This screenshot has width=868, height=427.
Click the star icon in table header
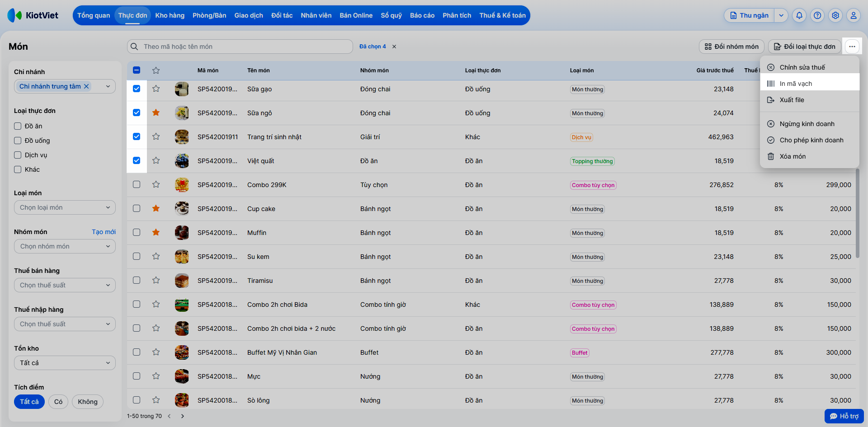click(156, 70)
